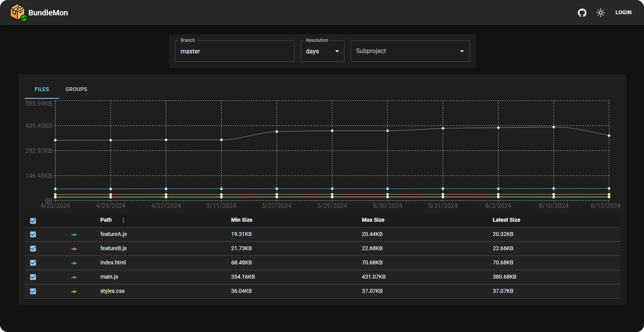This screenshot has width=644, height=332.
Task: Uncheck the featureA.js row checkbox
Action: 33,234
